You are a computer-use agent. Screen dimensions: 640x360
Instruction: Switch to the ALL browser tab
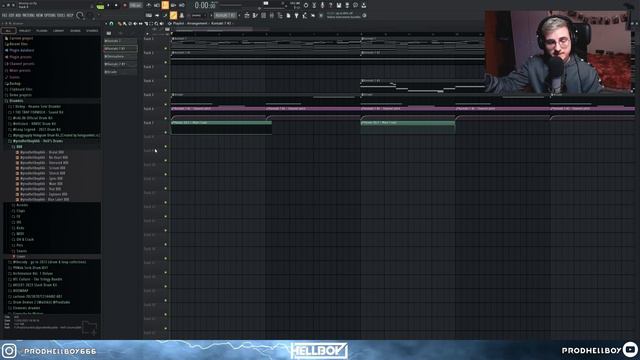point(8,31)
